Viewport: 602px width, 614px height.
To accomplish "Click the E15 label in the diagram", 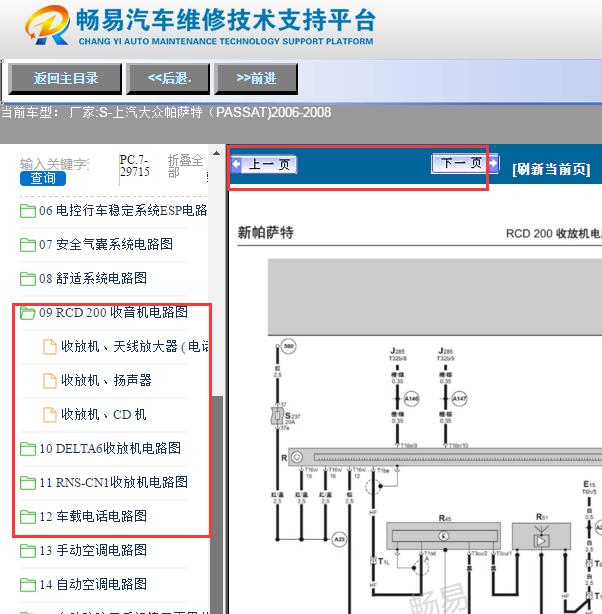I will pos(589,485).
